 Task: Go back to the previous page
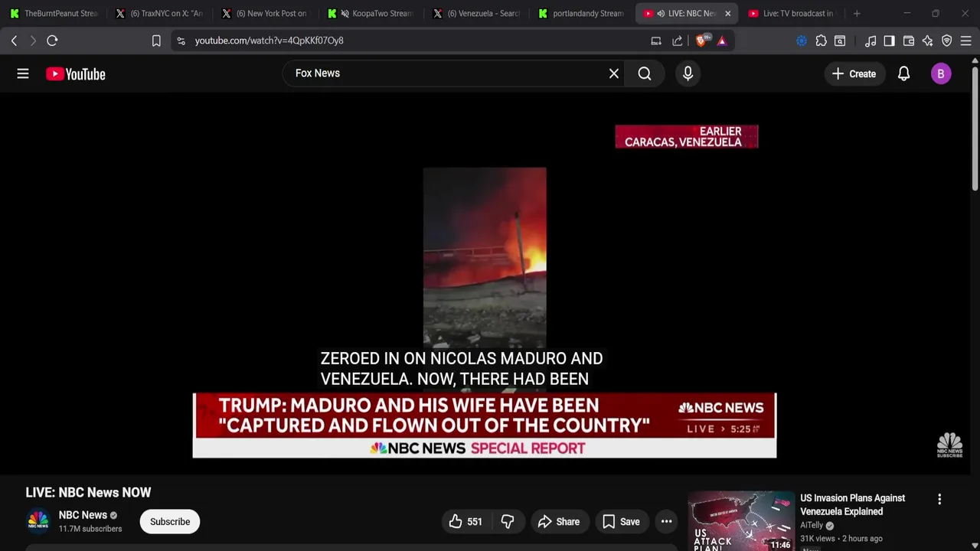point(14,41)
